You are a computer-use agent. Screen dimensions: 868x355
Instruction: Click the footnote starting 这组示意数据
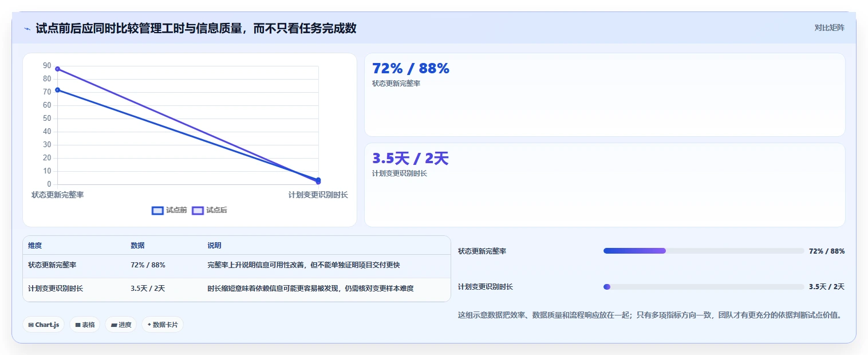click(650, 315)
